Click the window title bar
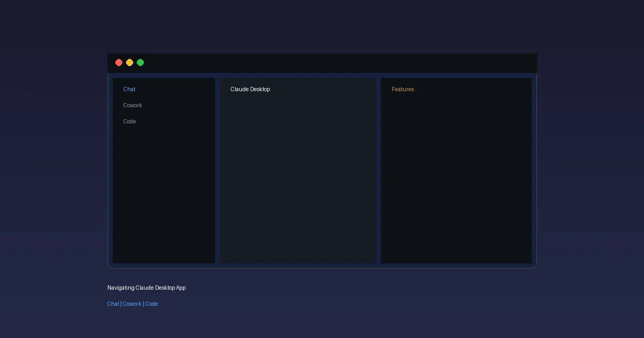 click(322, 63)
